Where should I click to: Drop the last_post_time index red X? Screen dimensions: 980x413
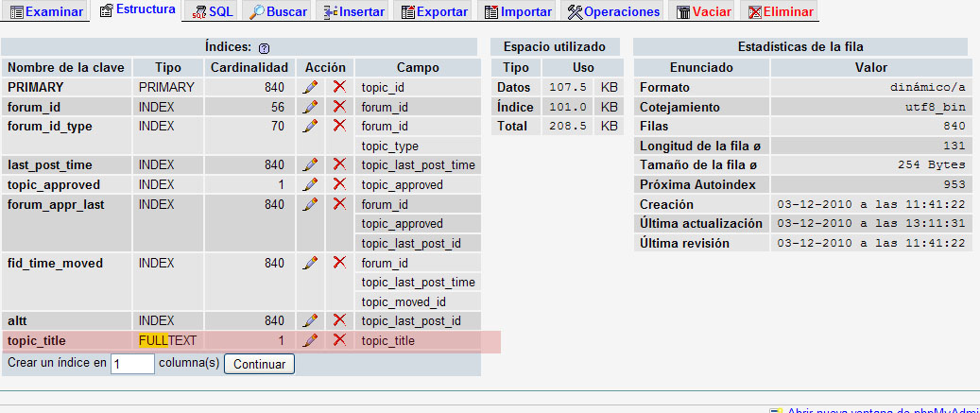(x=339, y=164)
